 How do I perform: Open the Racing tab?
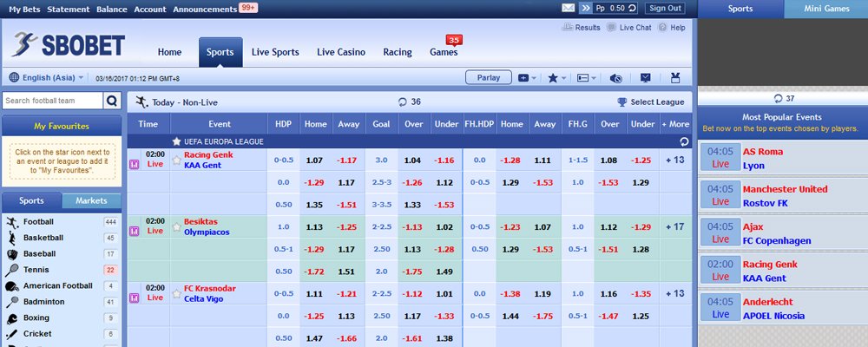tap(398, 52)
